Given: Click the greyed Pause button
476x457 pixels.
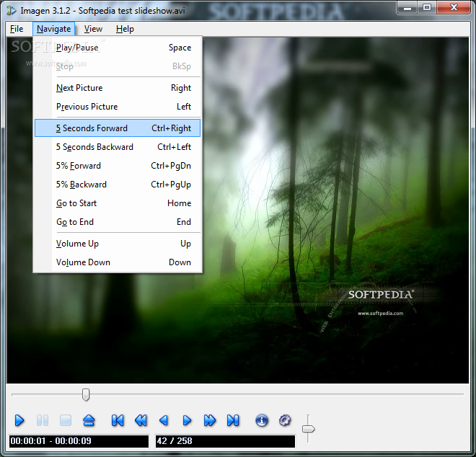Looking at the screenshot, I should pos(43,420).
